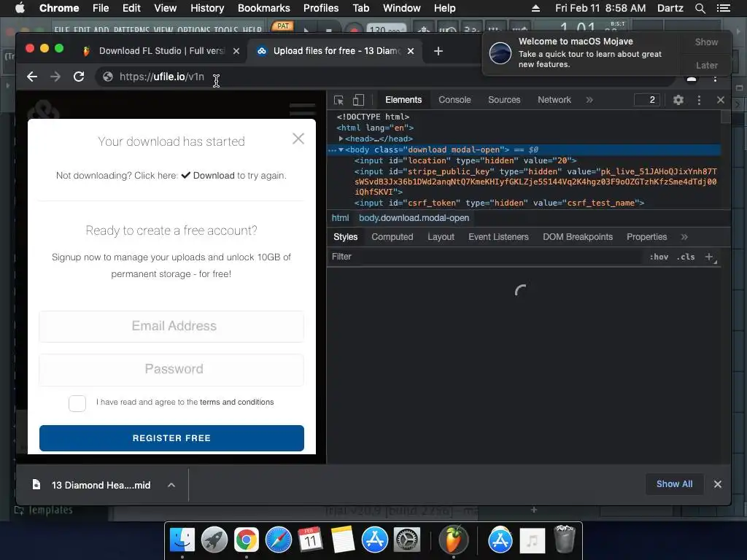Open Calendar from the Dock
This screenshot has width=747, height=560.
point(310,540)
